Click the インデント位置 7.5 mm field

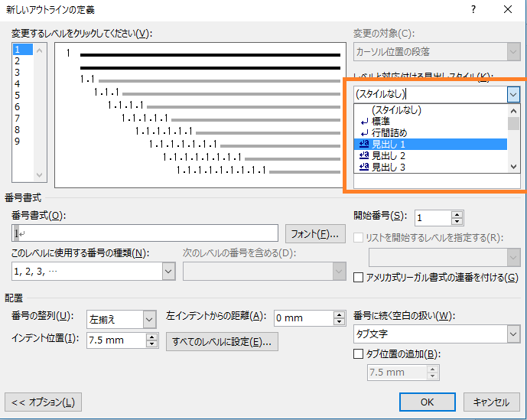[116, 340]
